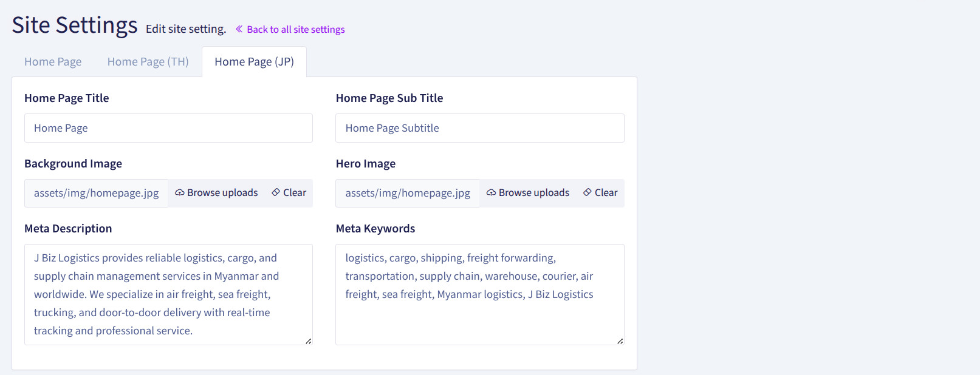Image resolution: width=980 pixels, height=375 pixels.
Task: Click inside the Meta Keywords textarea
Action: pyautogui.click(x=479, y=294)
